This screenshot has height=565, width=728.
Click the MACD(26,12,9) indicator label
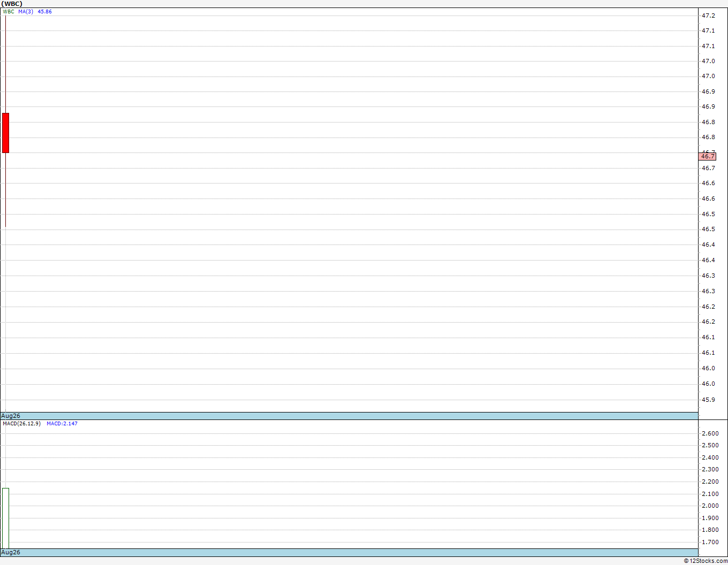click(21, 424)
